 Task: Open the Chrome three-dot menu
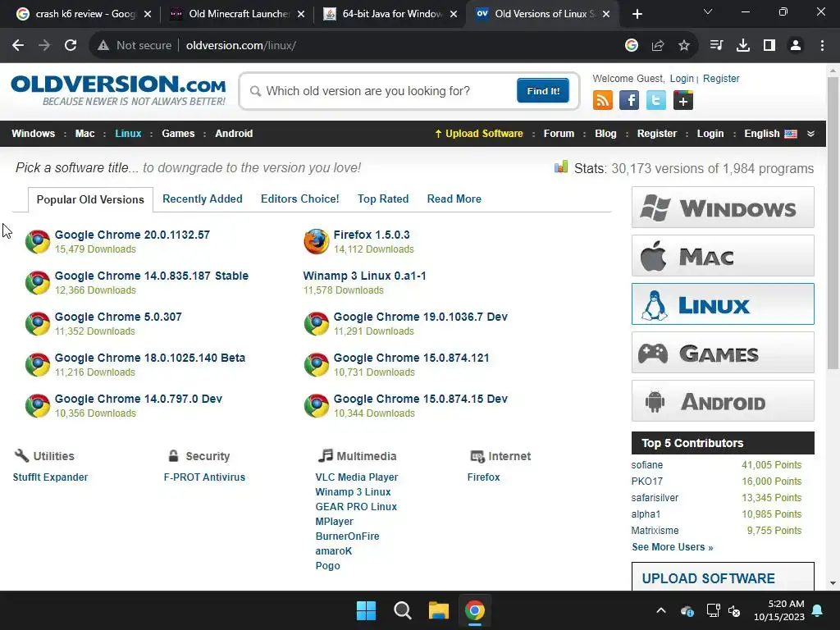[822, 46]
